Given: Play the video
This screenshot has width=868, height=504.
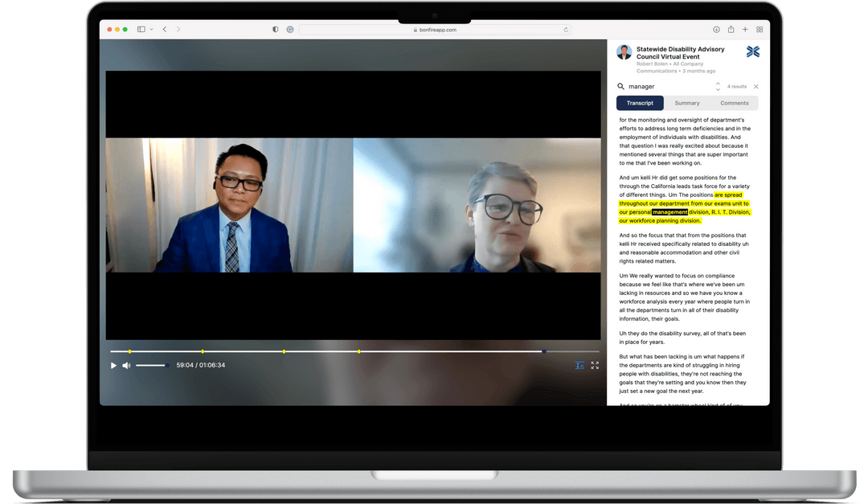Looking at the screenshot, I should [113, 366].
